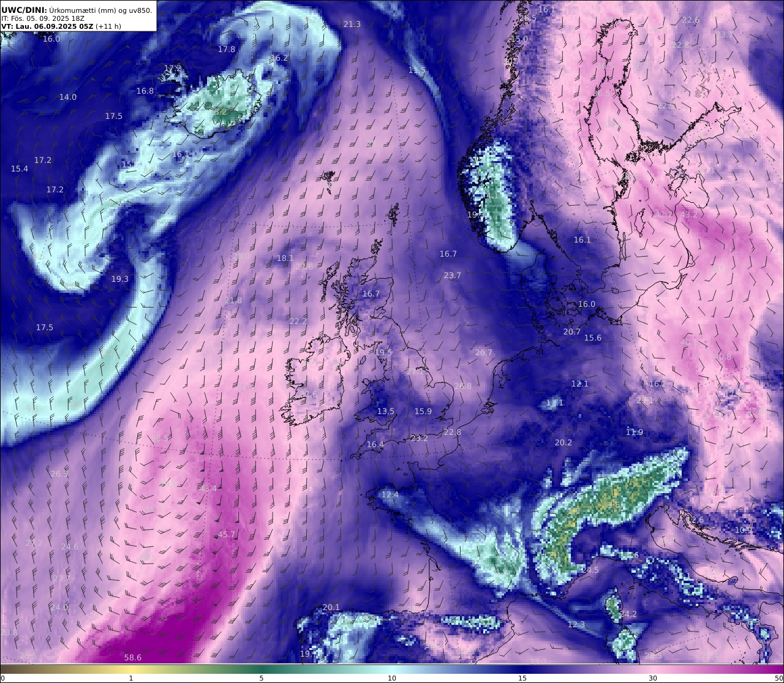Screen dimensions: 784x683
Task: Click the 40.8 value on the map
Action: [722, 357]
